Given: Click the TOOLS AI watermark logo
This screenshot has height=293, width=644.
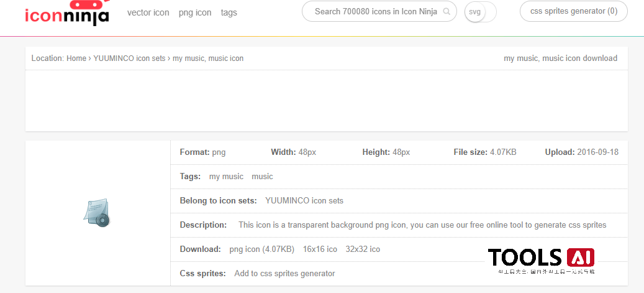Looking at the screenshot, I should click(x=541, y=259).
